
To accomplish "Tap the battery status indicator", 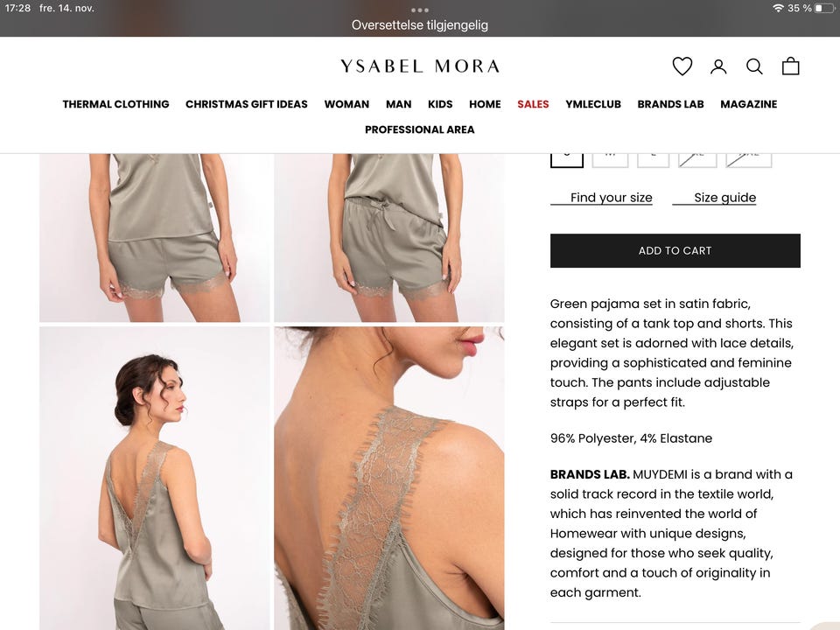I will (x=824, y=8).
